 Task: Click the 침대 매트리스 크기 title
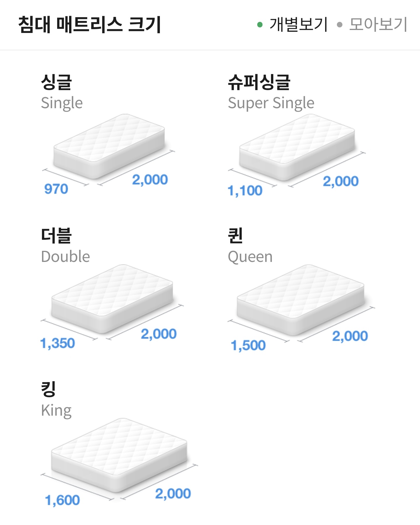coord(90,24)
